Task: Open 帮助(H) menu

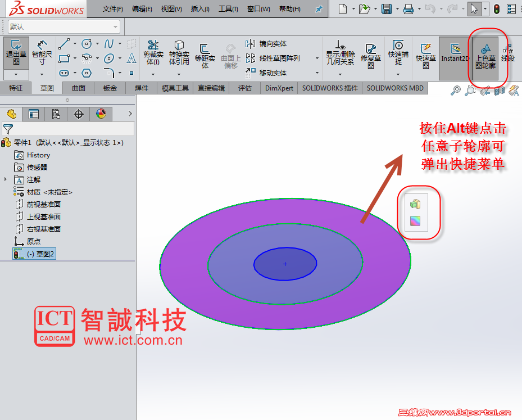Action: [x=289, y=9]
